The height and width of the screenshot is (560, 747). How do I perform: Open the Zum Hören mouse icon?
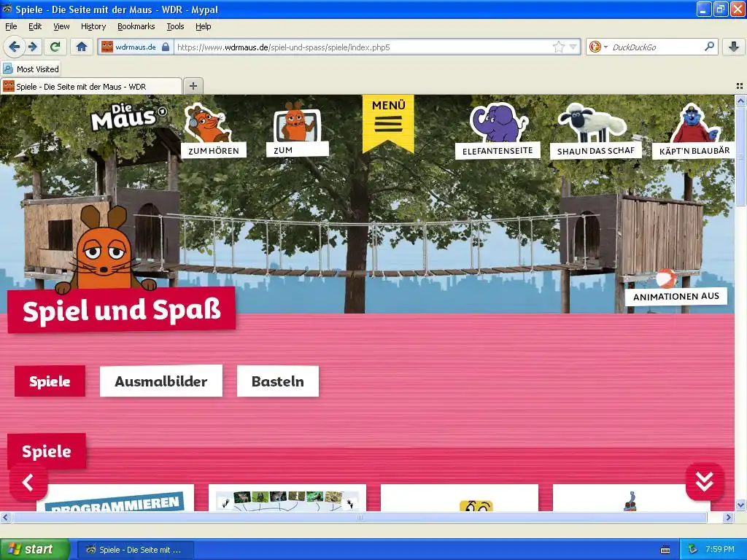click(x=207, y=124)
